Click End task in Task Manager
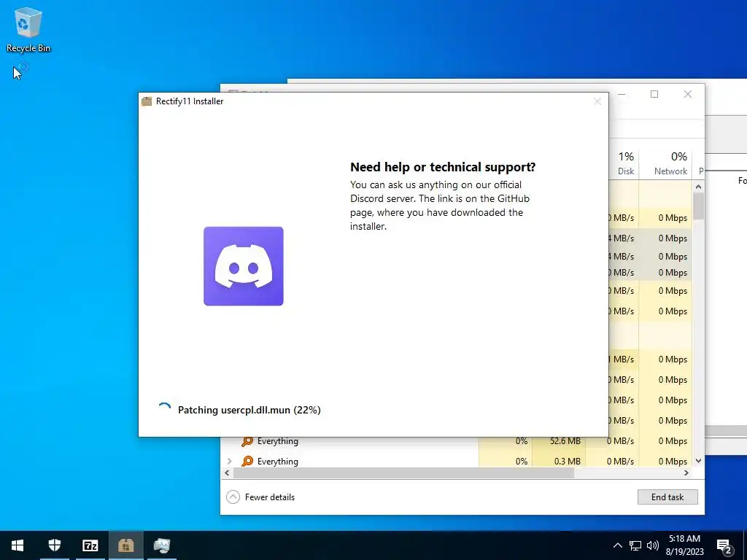 pos(667,497)
